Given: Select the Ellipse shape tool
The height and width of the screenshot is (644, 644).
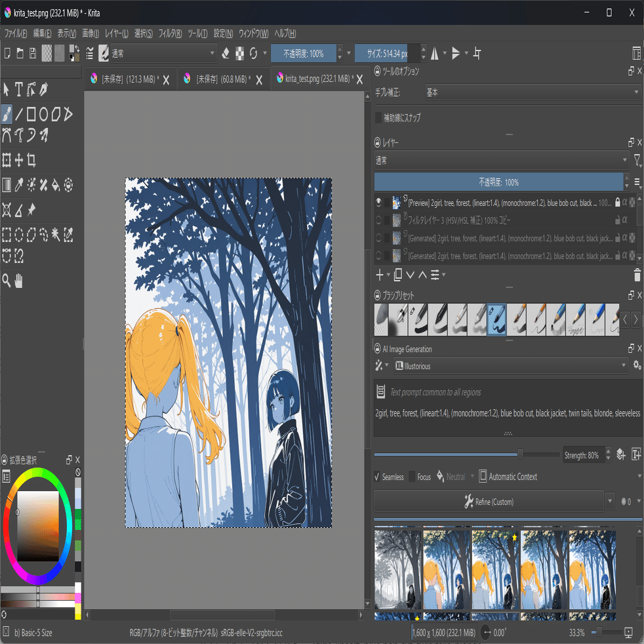Looking at the screenshot, I should [x=43, y=114].
